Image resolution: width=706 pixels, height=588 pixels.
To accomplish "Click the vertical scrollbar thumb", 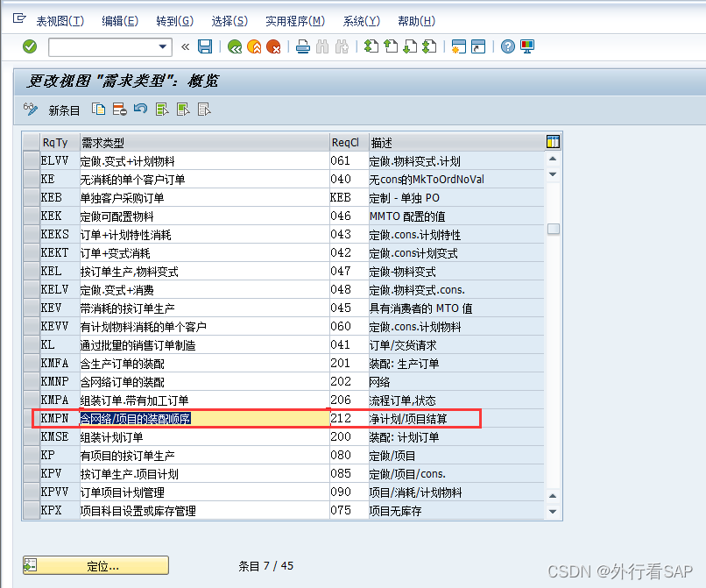I will (554, 229).
